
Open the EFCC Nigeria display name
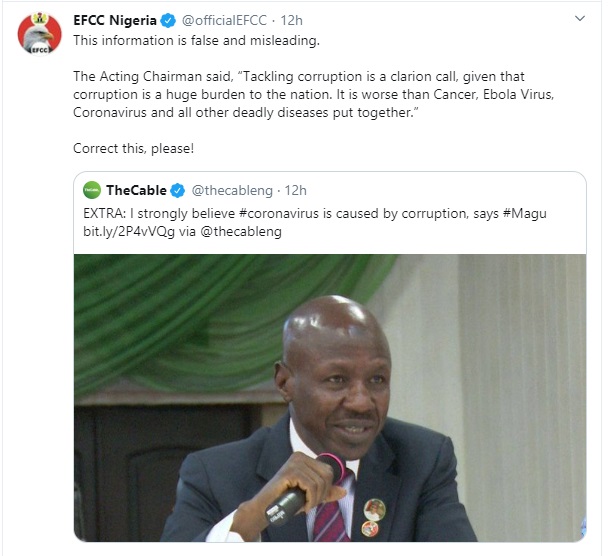coord(115,21)
